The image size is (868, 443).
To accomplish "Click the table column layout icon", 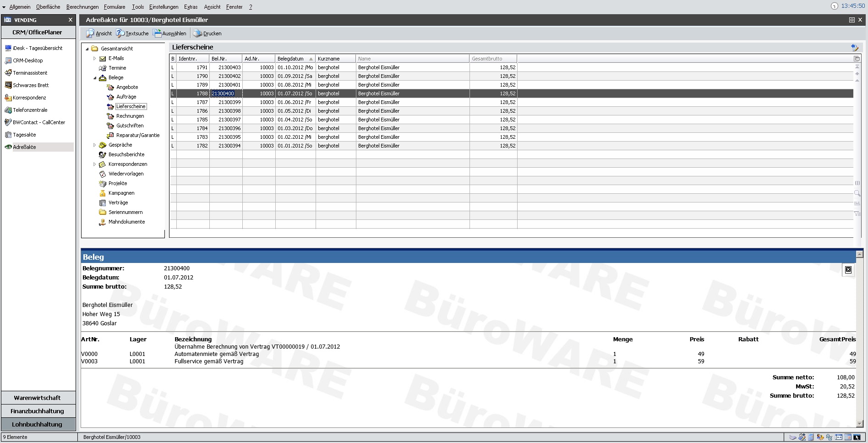I will [857, 59].
